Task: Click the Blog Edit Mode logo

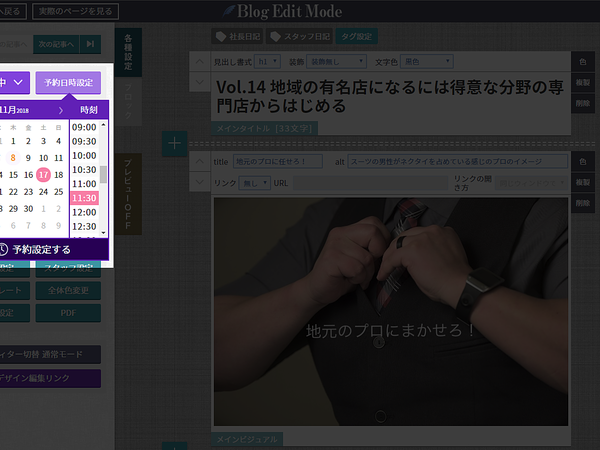Action: pos(282,11)
